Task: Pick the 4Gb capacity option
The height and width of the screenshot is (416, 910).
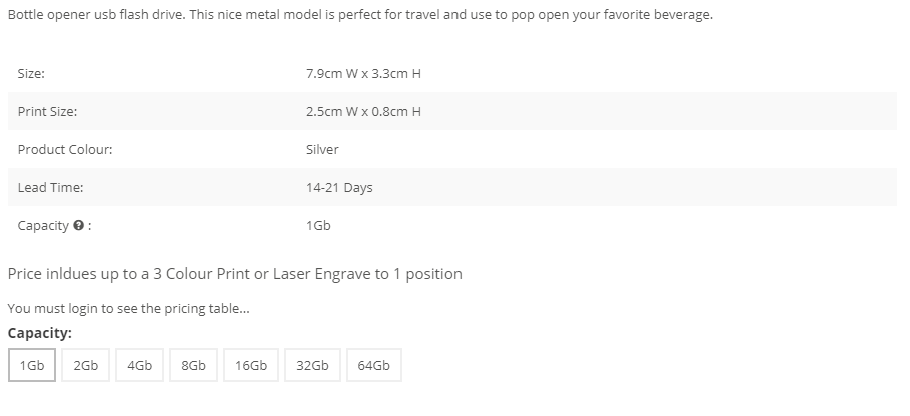Action: coord(139,366)
